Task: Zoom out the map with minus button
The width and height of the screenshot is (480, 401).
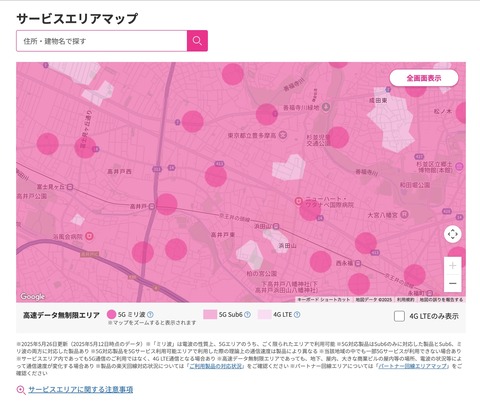Action: 453,283
